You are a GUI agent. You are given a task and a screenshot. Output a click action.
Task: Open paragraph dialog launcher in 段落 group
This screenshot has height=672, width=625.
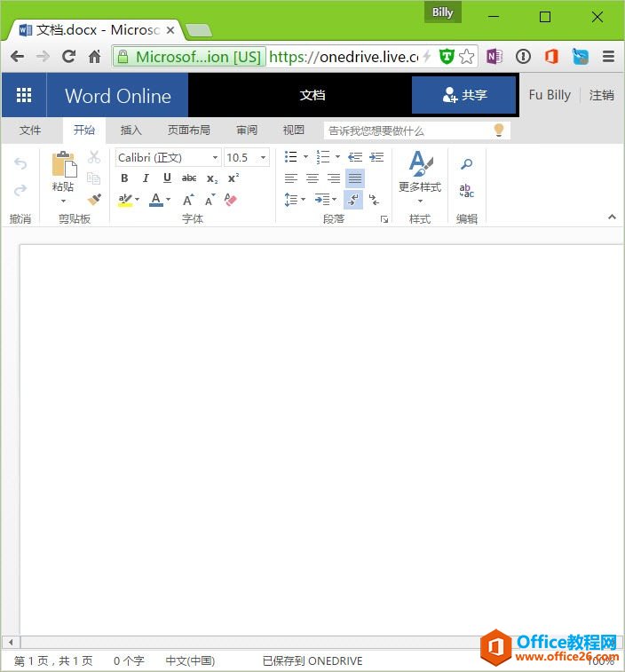(384, 219)
